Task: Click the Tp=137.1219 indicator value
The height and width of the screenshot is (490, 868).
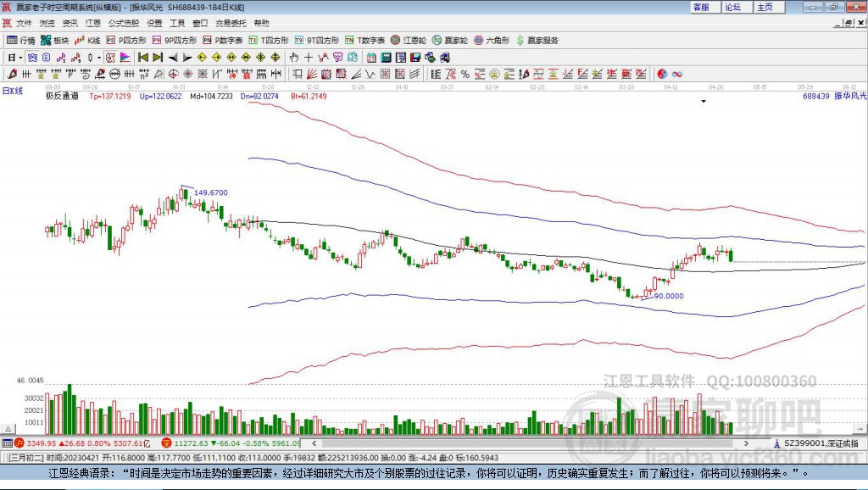Action: point(110,96)
